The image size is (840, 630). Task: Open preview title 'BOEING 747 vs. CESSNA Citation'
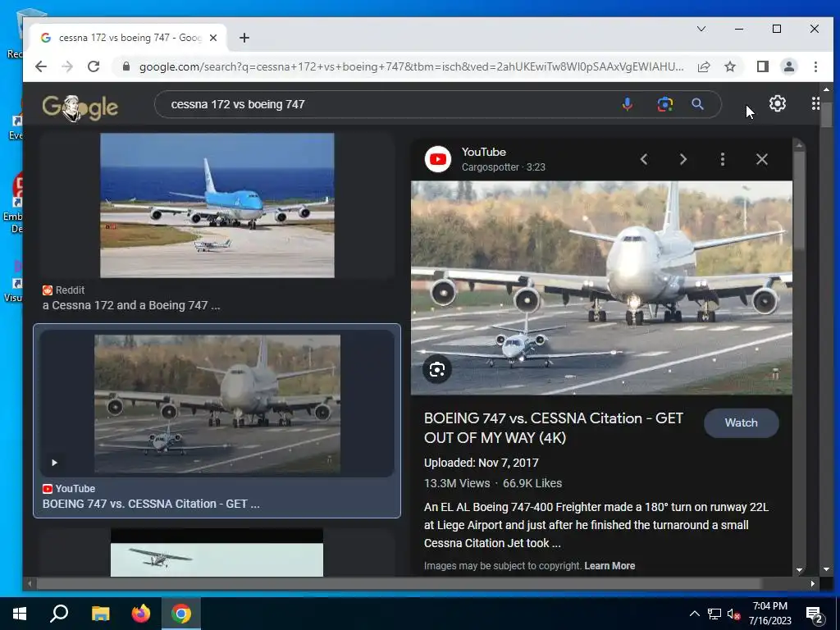pyautogui.click(x=554, y=428)
